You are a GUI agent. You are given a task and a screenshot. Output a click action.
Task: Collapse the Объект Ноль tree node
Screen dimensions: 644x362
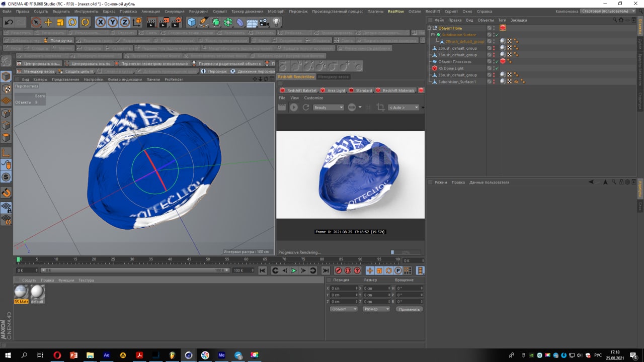tap(429, 28)
